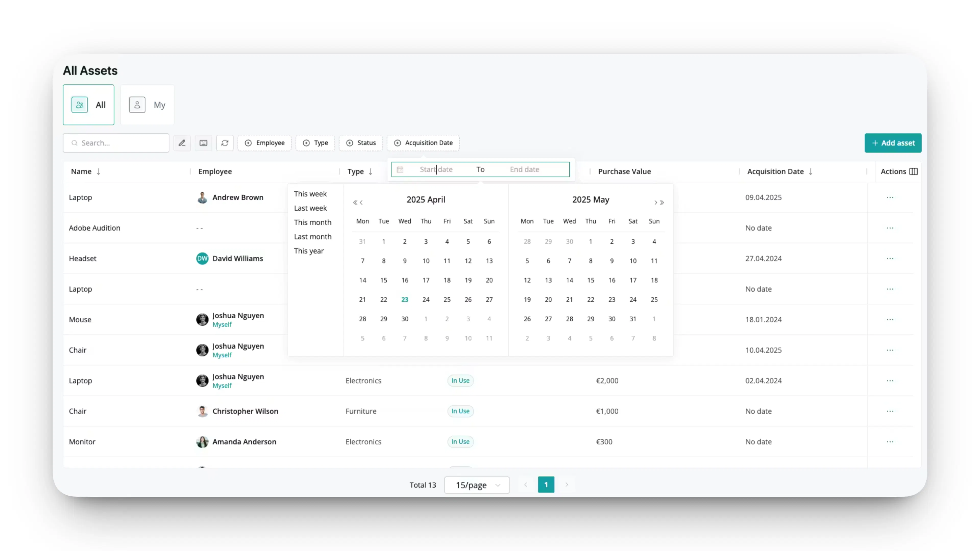The image size is (980, 551).
Task: Go to the next page of results
Action: point(567,485)
